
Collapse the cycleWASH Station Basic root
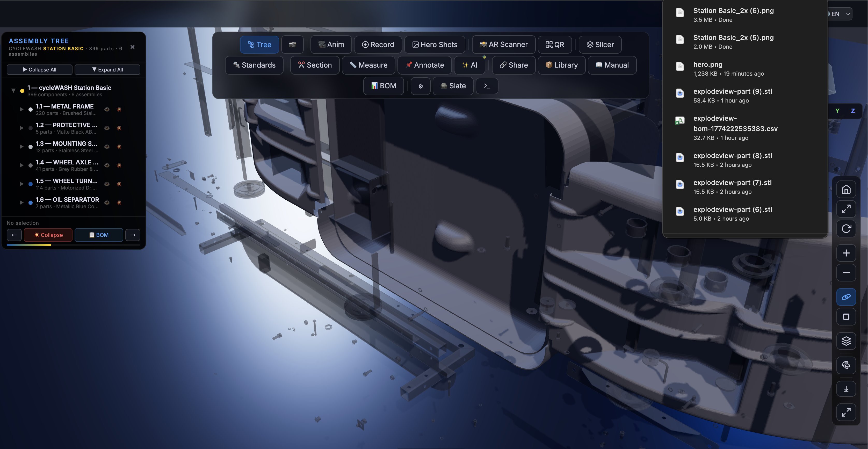coord(13,91)
